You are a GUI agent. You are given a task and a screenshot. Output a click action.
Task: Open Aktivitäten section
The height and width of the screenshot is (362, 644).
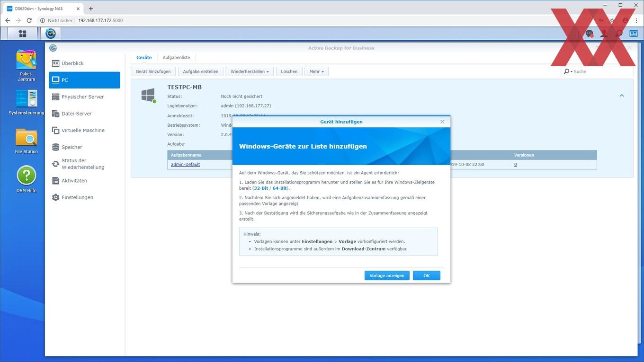pos(84,181)
